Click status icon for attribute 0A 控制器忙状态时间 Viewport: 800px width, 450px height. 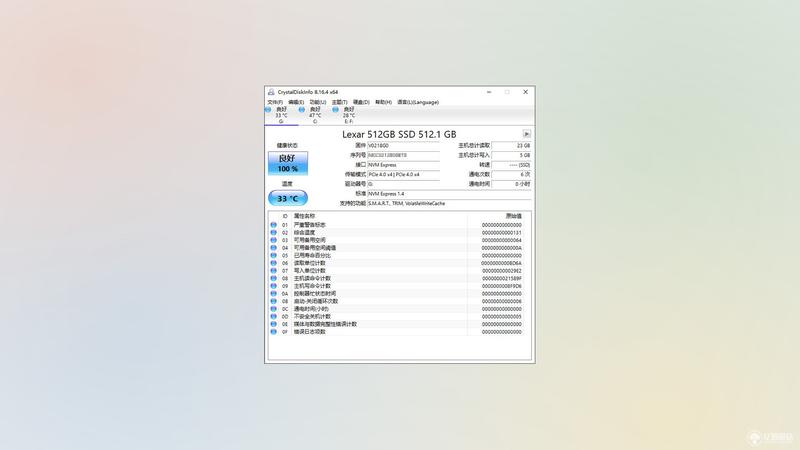[273, 294]
